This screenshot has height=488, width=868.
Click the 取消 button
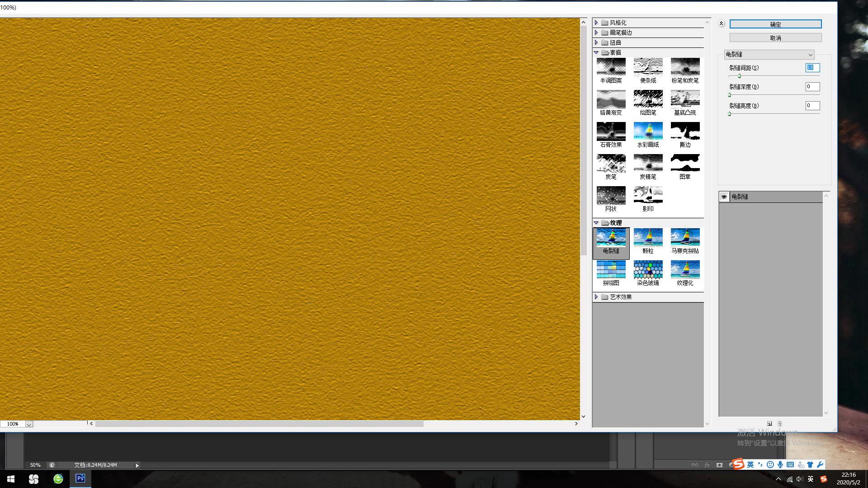click(x=775, y=38)
